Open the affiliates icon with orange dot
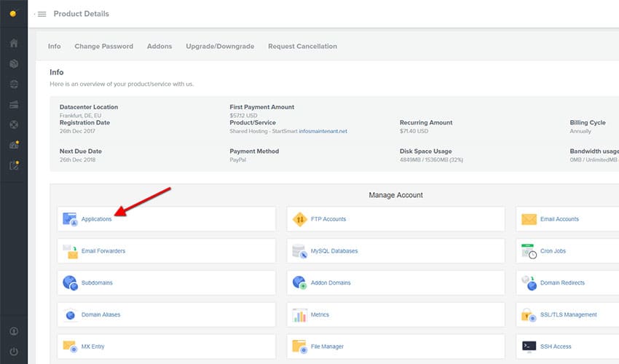The height and width of the screenshot is (364, 619). (15, 144)
